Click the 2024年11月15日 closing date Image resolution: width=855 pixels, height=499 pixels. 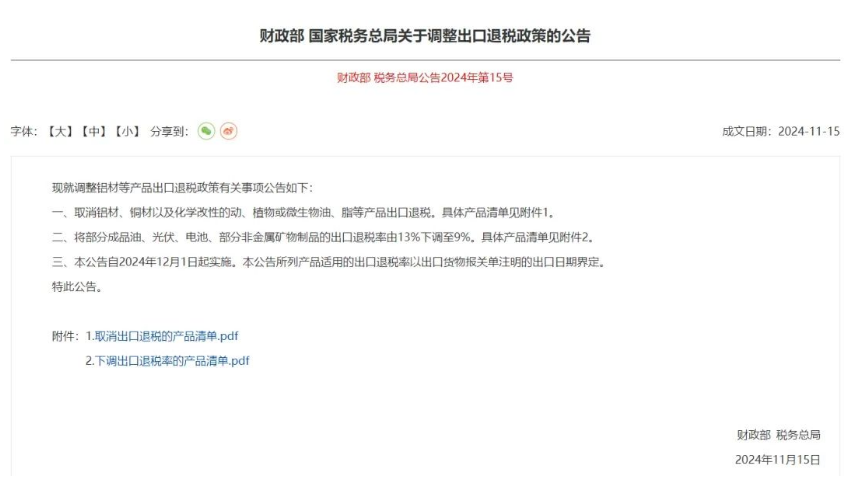tap(778, 460)
